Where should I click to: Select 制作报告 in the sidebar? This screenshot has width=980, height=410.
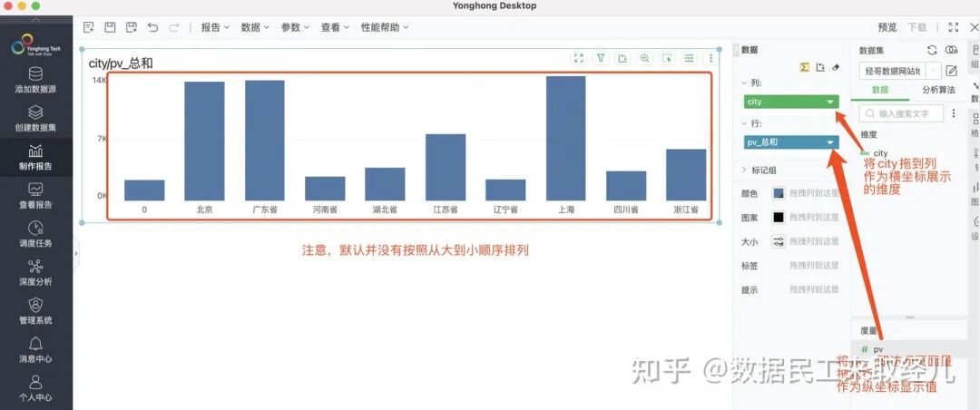pyautogui.click(x=35, y=158)
